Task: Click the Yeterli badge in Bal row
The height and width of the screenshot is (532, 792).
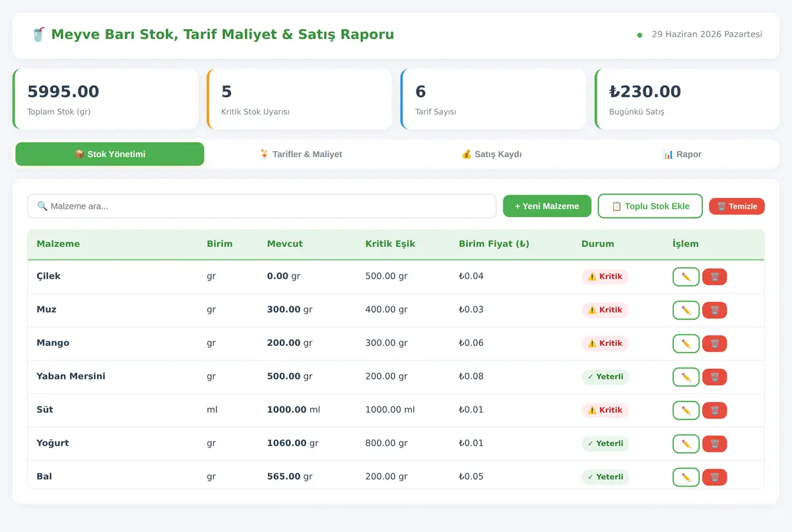Action: tap(605, 477)
